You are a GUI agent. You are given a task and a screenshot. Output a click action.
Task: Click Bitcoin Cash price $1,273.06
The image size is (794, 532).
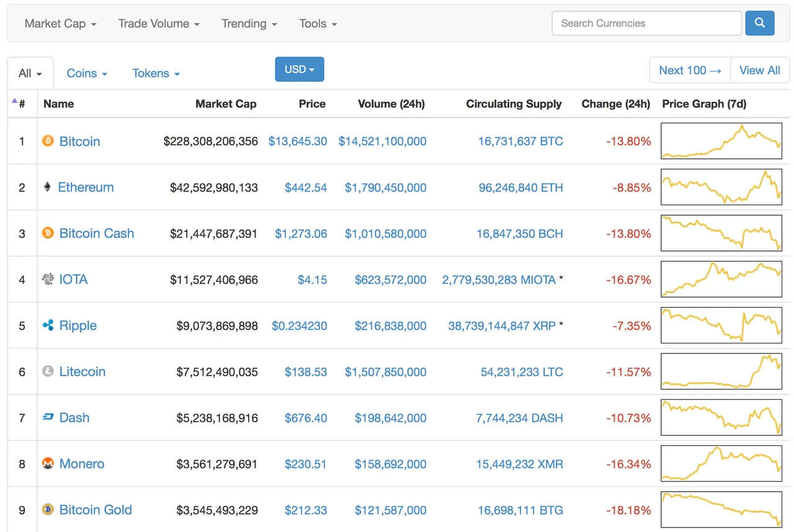pyautogui.click(x=301, y=234)
